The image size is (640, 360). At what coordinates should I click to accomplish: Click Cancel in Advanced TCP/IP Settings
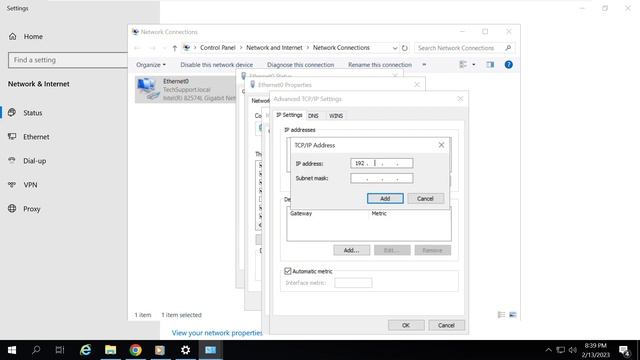446,325
